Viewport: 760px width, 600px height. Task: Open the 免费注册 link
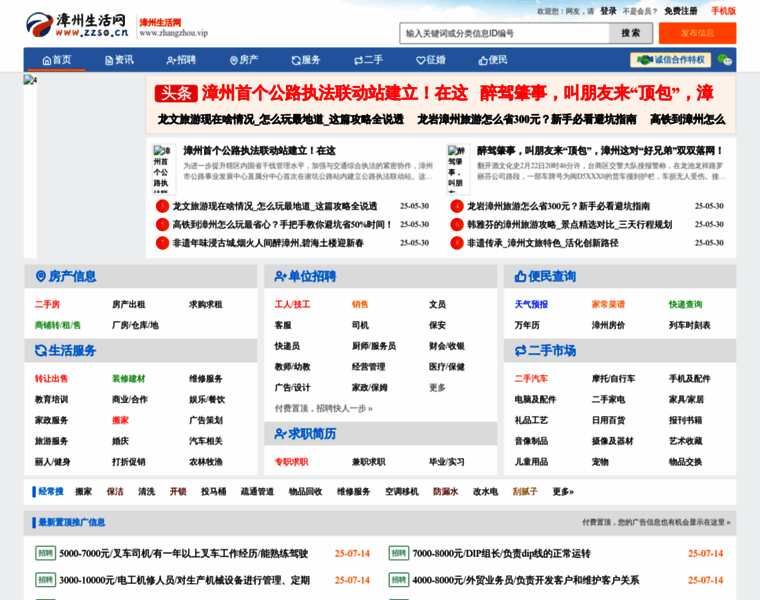click(x=681, y=11)
